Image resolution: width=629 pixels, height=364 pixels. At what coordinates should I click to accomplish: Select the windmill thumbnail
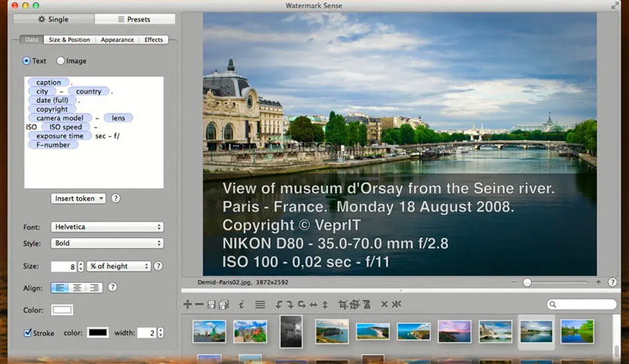(209, 331)
